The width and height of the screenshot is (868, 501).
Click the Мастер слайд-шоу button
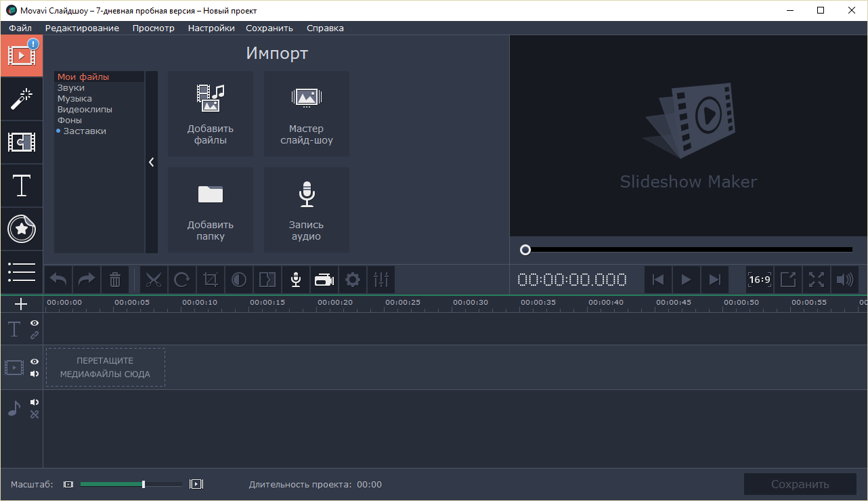pyautogui.click(x=307, y=114)
